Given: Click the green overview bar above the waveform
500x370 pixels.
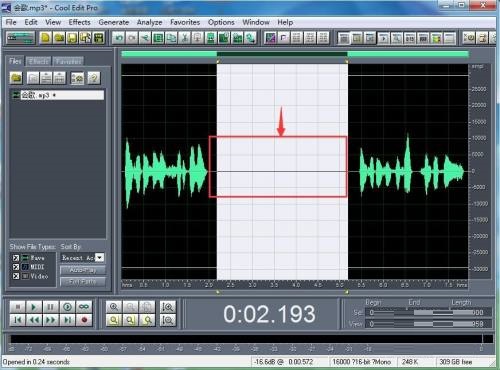Looking at the screenshot, I should coord(295,54).
